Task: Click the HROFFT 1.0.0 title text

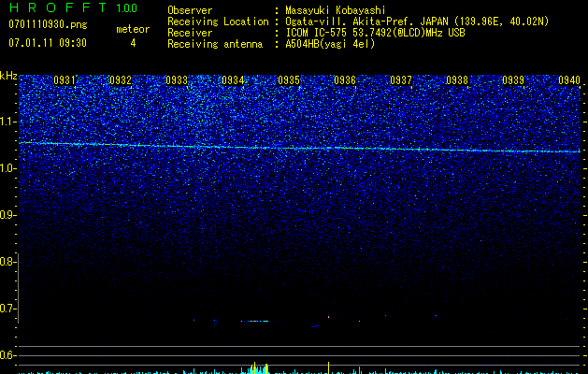Action: pos(73,7)
